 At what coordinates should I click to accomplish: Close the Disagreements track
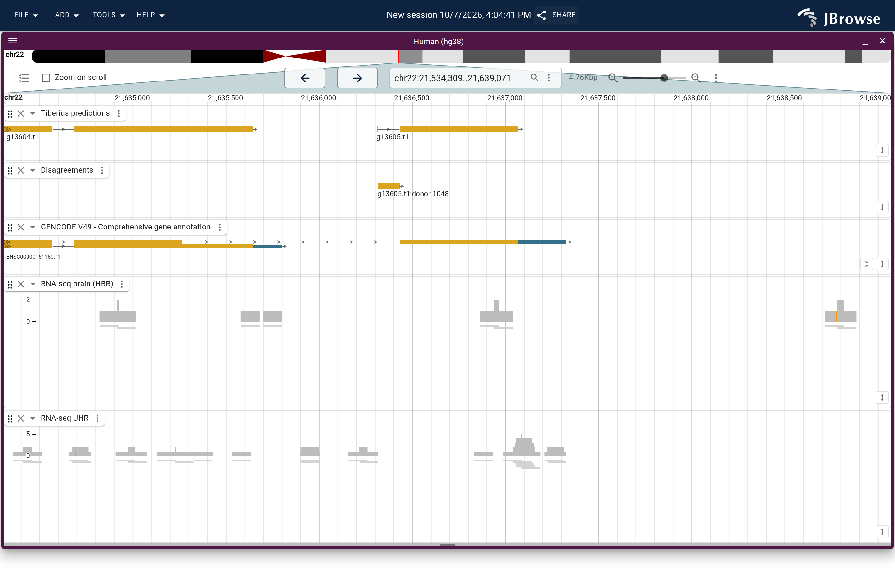(x=21, y=170)
